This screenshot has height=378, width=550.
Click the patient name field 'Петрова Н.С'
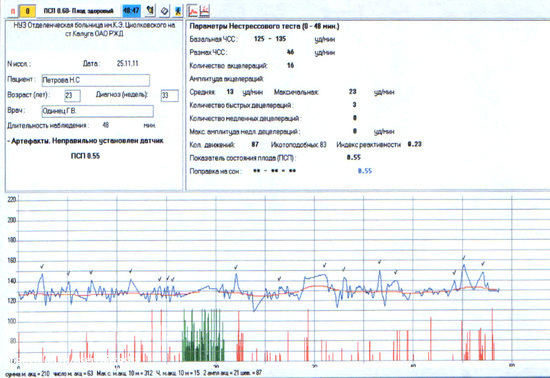coord(96,80)
